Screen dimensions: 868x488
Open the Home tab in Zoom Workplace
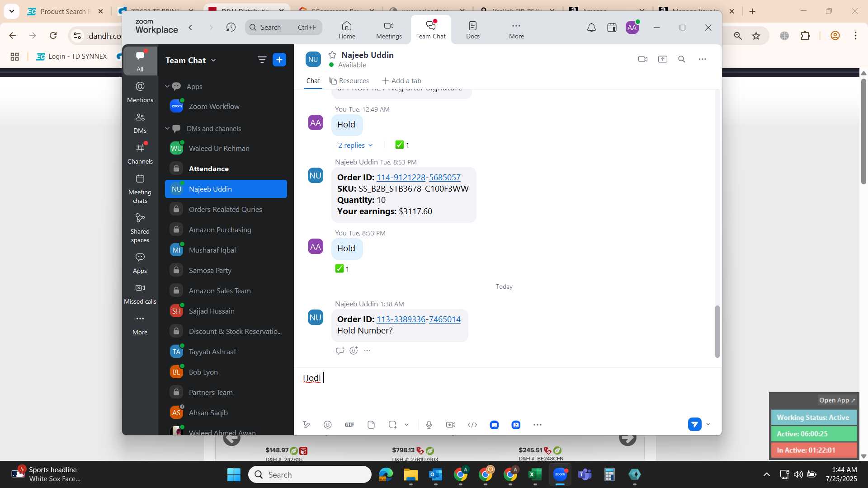347,30
